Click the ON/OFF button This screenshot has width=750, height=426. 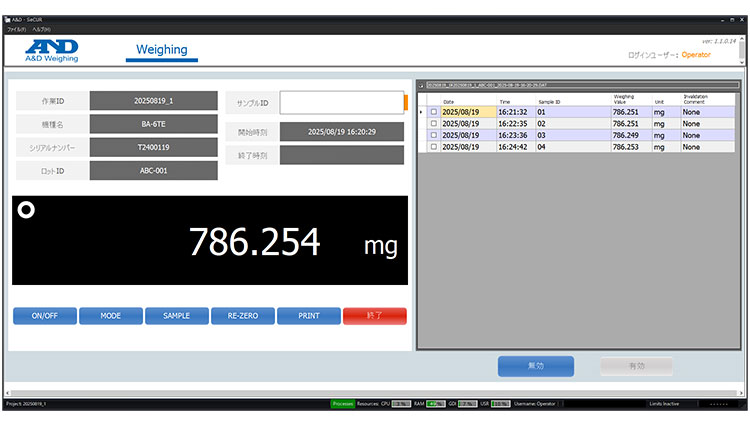click(45, 316)
